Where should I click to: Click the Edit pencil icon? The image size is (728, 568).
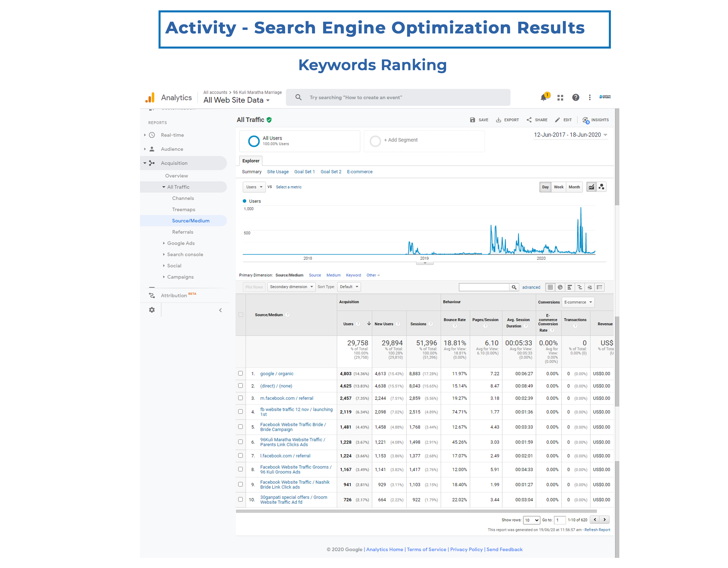[557, 120]
